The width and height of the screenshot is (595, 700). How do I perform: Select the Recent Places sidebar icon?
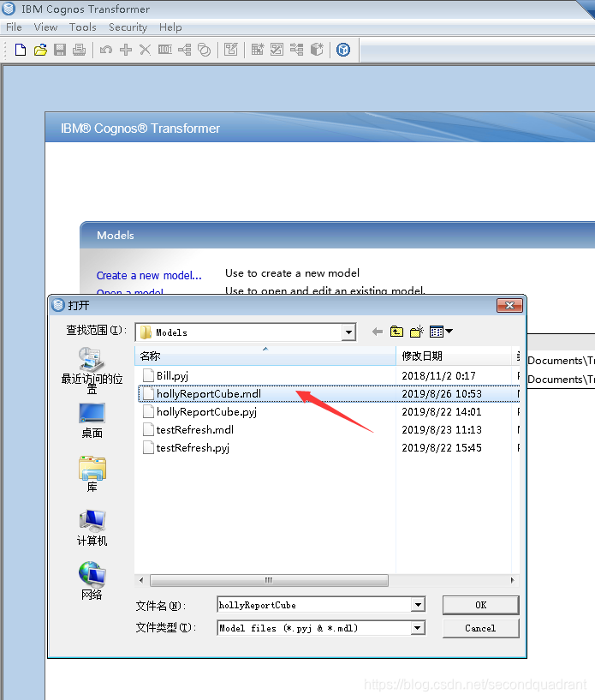click(92, 370)
